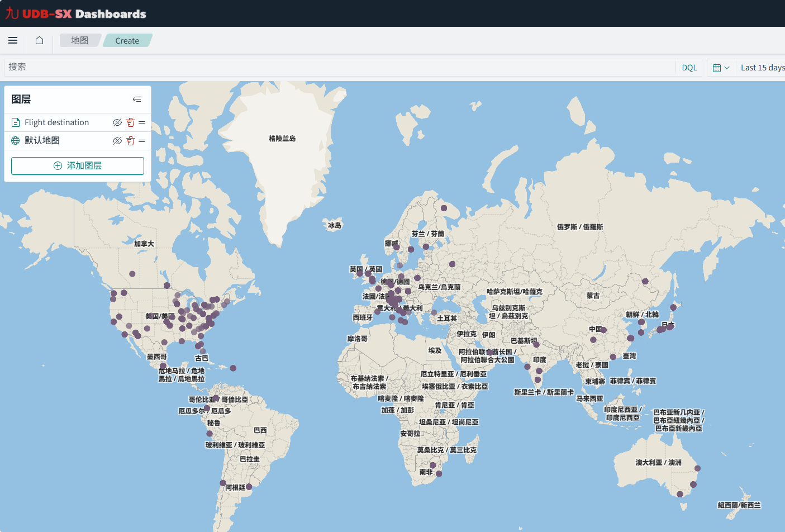Open the Flight destination layer document icon

16,122
